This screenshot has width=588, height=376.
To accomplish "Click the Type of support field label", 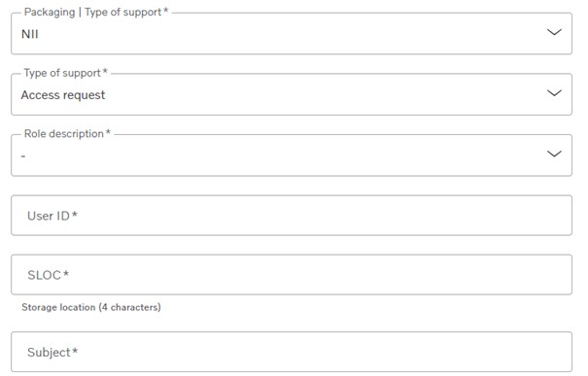I will coord(66,73).
